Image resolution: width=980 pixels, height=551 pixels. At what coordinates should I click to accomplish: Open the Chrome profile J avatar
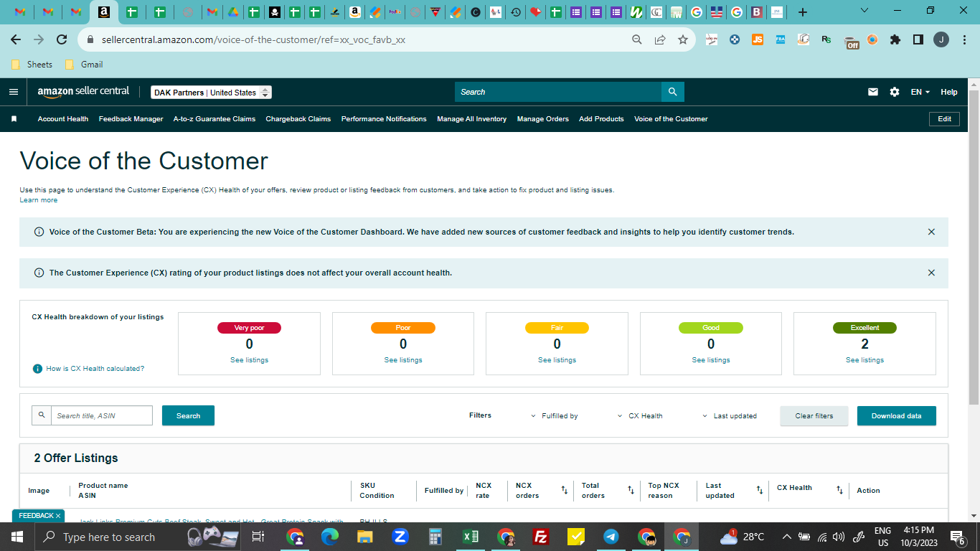[941, 40]
